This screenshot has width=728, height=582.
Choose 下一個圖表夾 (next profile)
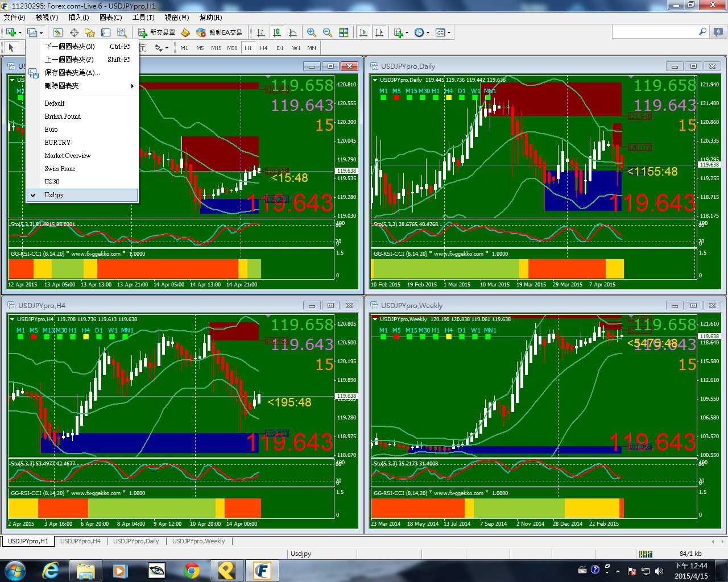82,47
